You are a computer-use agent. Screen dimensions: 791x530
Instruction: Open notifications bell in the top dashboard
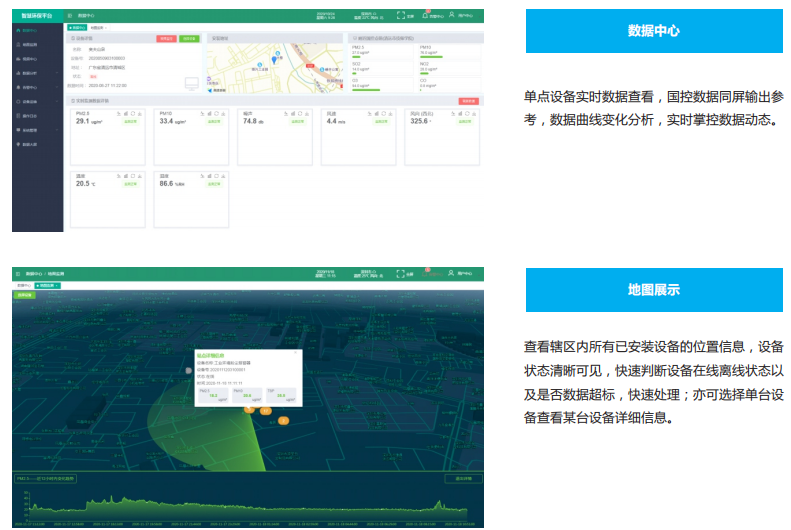(x=425, y=15)
